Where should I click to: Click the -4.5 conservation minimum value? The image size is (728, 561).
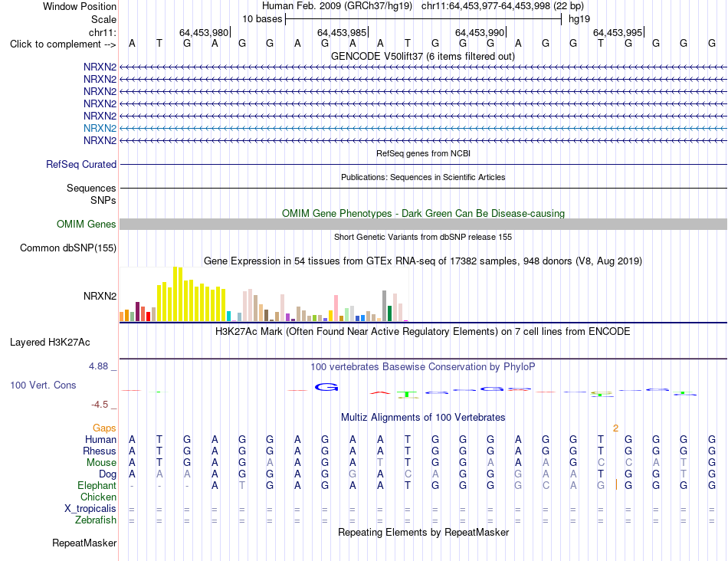pos(100,405)
